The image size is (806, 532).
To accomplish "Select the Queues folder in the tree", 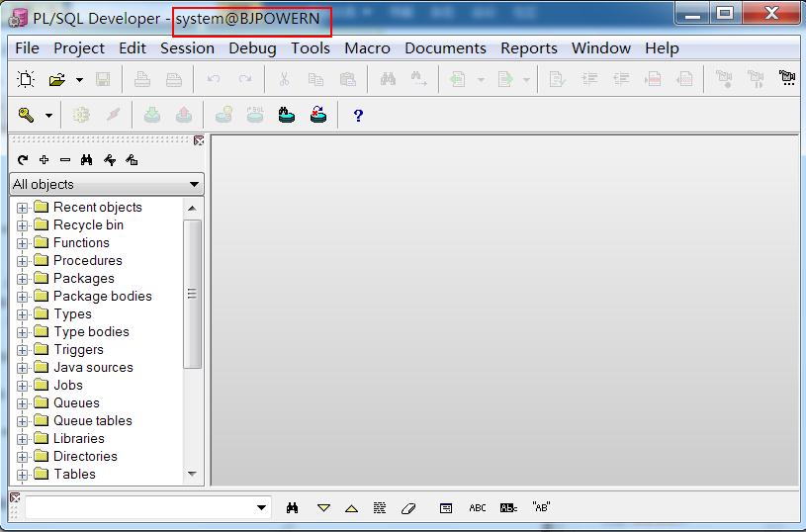I will (76, 403).
